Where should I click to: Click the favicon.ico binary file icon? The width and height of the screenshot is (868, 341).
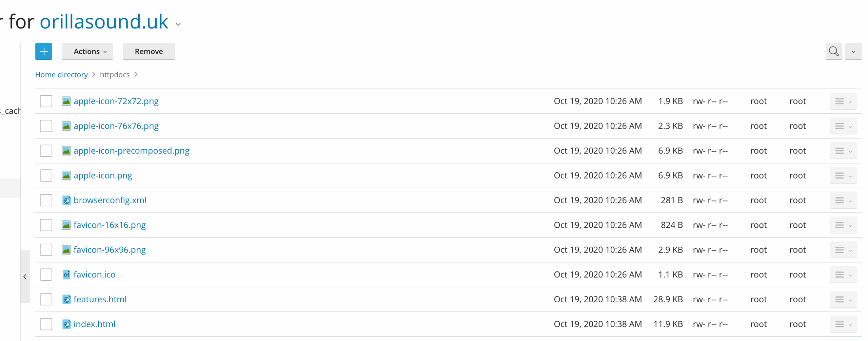(x=66, y=274)
